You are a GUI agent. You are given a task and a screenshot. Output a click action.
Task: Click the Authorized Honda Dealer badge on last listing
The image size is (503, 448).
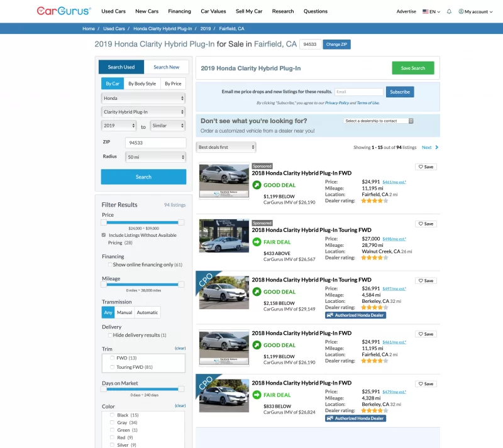(355, 418)
